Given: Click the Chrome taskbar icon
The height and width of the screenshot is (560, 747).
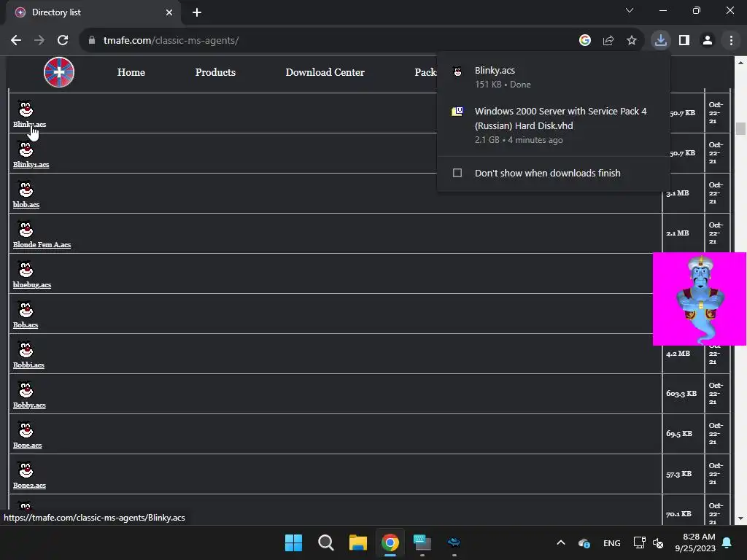Looking at the screenshot, I should 390,542.
